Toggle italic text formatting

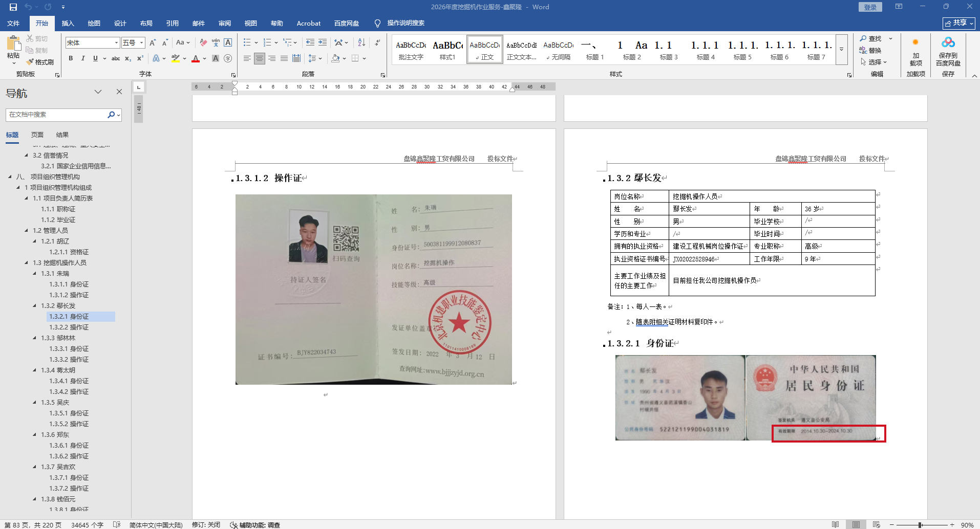click(83, 58)
